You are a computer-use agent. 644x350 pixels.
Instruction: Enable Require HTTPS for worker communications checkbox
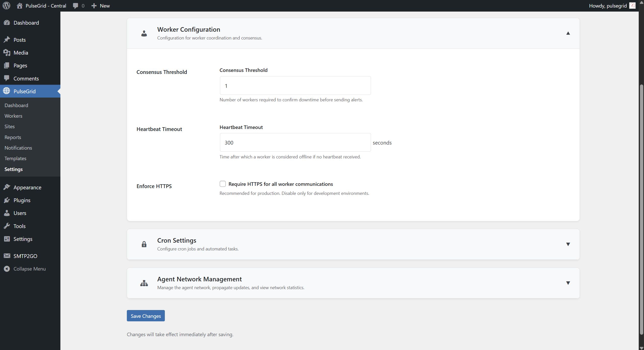pos(222,184)
